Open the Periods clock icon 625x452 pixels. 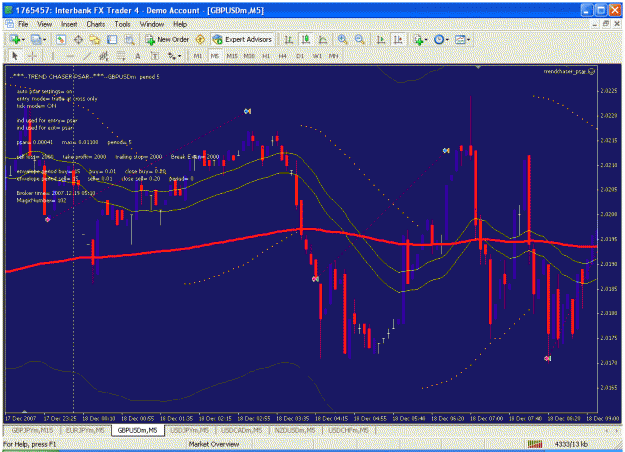coord(439,39)
